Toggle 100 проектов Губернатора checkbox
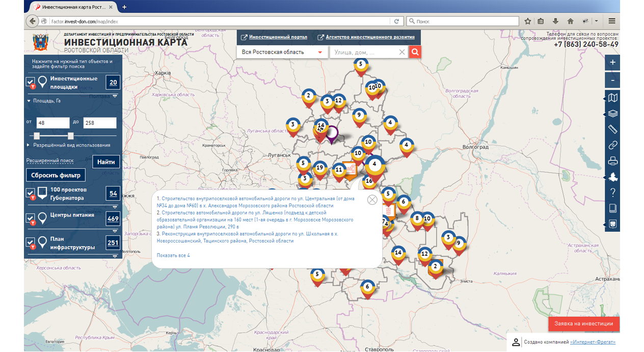 [x=31, y=194]
